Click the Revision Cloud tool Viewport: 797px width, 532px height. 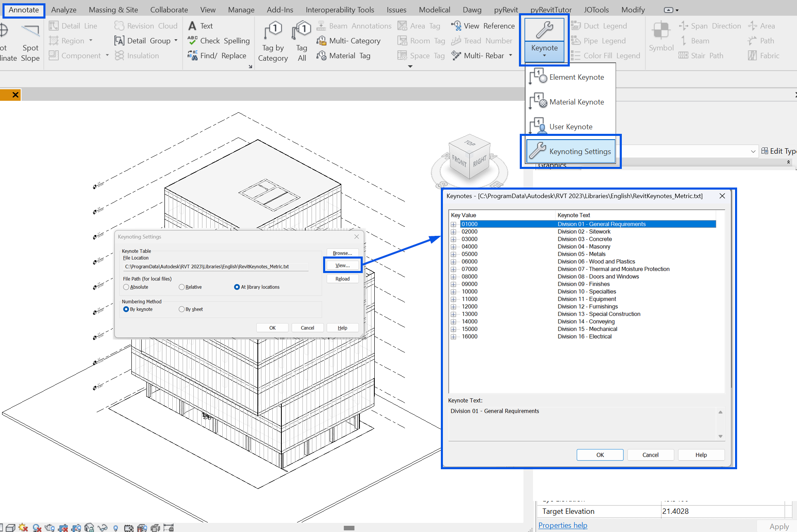pos(146,26)
